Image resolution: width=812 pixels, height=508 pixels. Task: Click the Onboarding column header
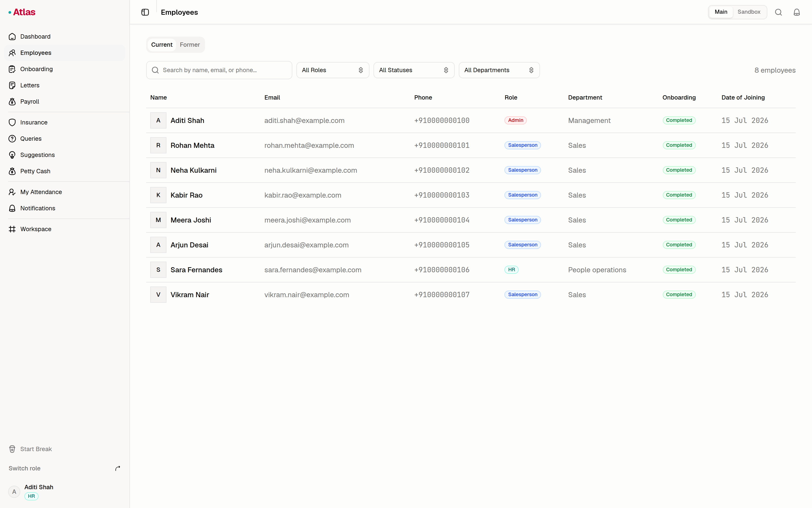click(x=679, y=98)
